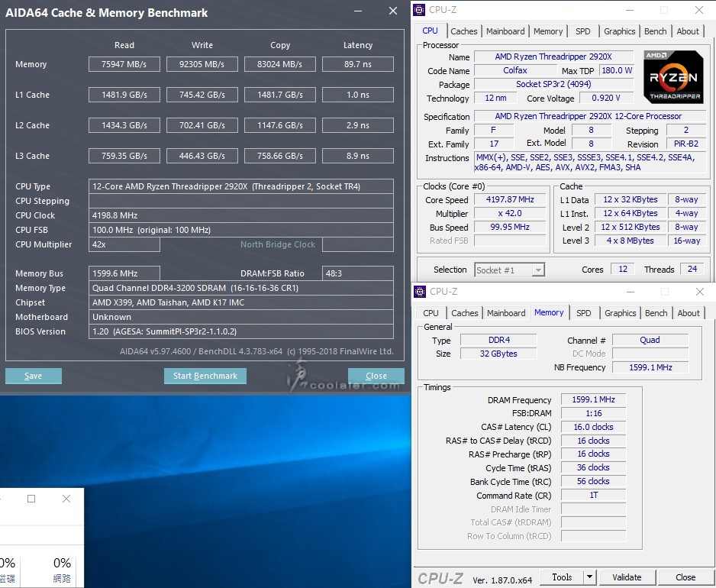The image size is (716, 588).
Task: Click the CPU Clock 4198.8 MHz field
Action: pyautogui.click(x=241, y=215)
